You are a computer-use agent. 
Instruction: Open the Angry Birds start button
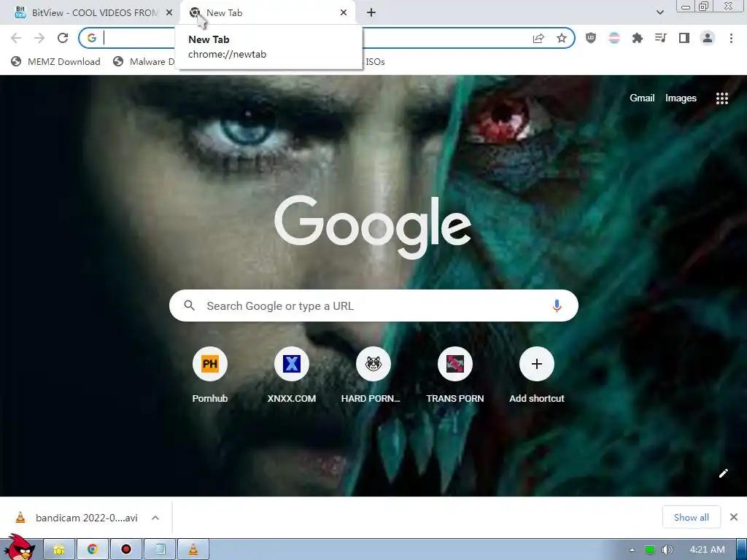coord(19,548)
